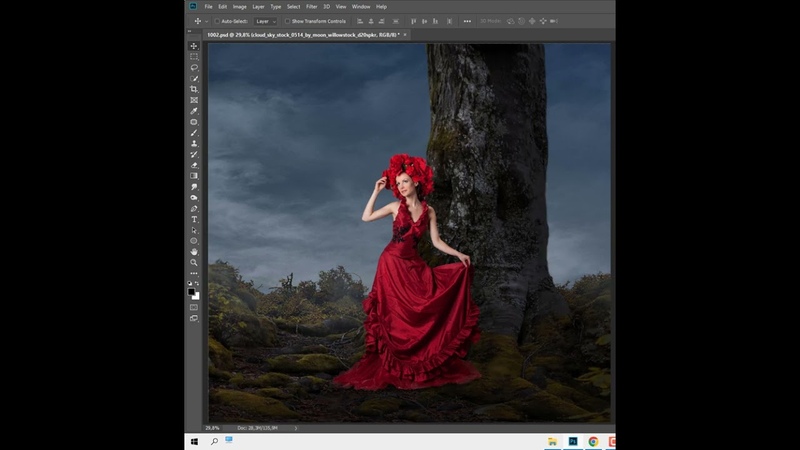Open the Layer dropdown in options bar
The height and width of the screenshot is (450, 800).
tap(265, 21)
